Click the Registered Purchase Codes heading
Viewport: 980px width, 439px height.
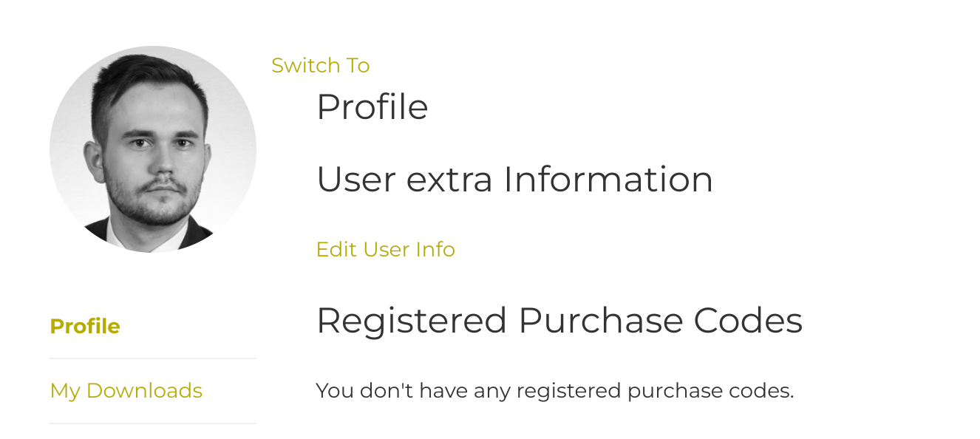[x=559, y=321]
